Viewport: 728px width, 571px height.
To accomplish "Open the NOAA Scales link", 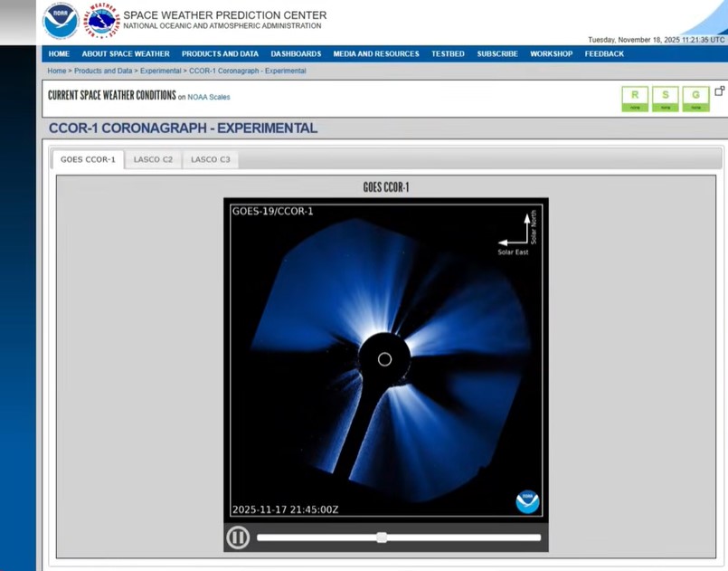I will (209, 97).
